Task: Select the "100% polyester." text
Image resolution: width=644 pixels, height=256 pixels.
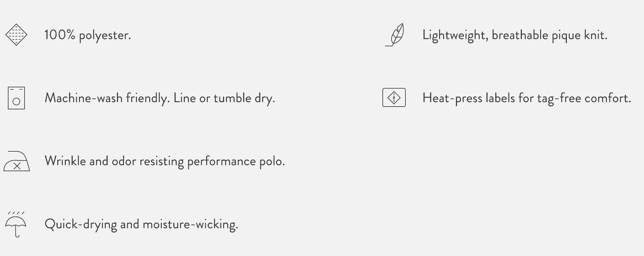Action: coord(88,35)
